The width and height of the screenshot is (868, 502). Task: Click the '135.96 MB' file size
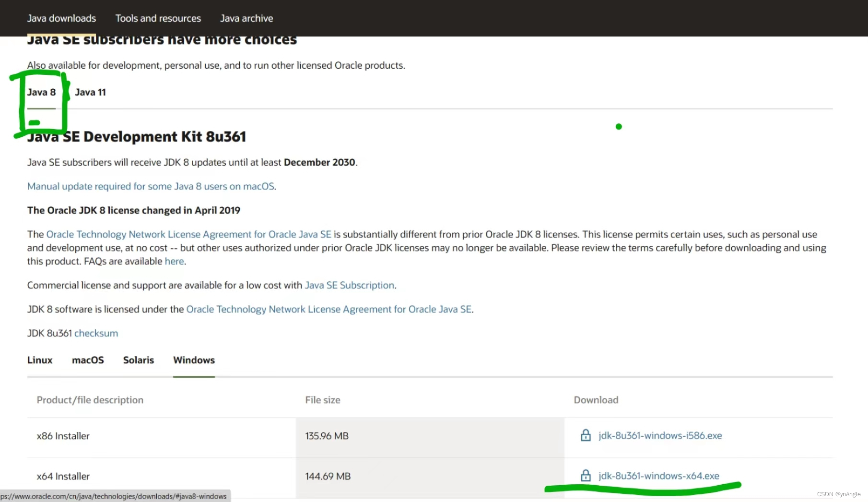coord(327,436)
